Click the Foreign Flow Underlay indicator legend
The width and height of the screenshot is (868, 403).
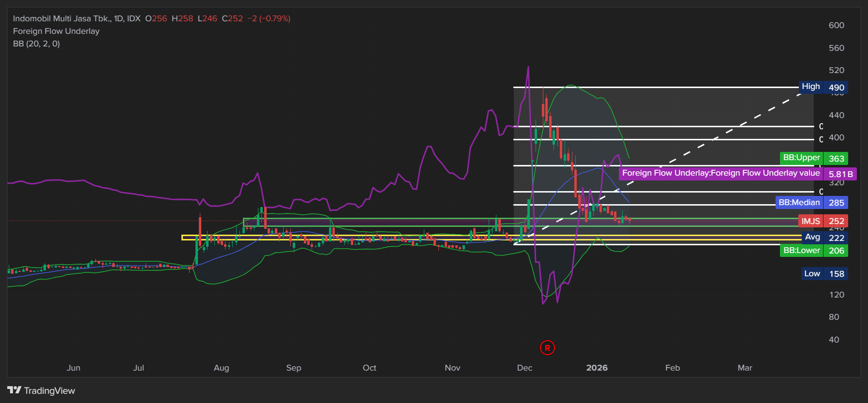tap(56, 31)
